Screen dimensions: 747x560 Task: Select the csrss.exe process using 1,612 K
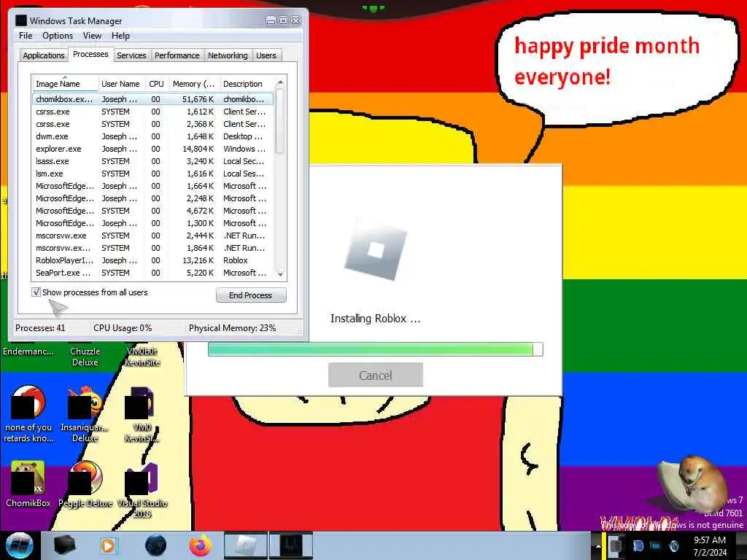pyautogui.click(x=152, y=112)
